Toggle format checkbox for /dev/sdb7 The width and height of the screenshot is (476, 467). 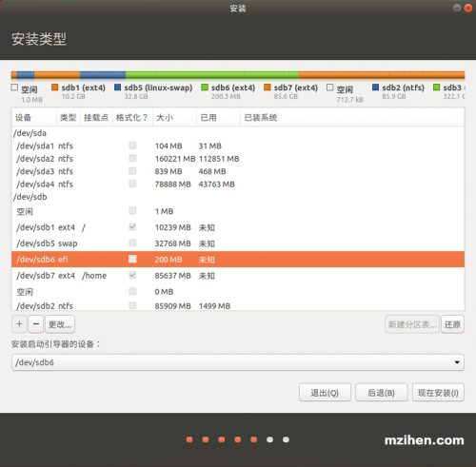[x=132, y=275]
